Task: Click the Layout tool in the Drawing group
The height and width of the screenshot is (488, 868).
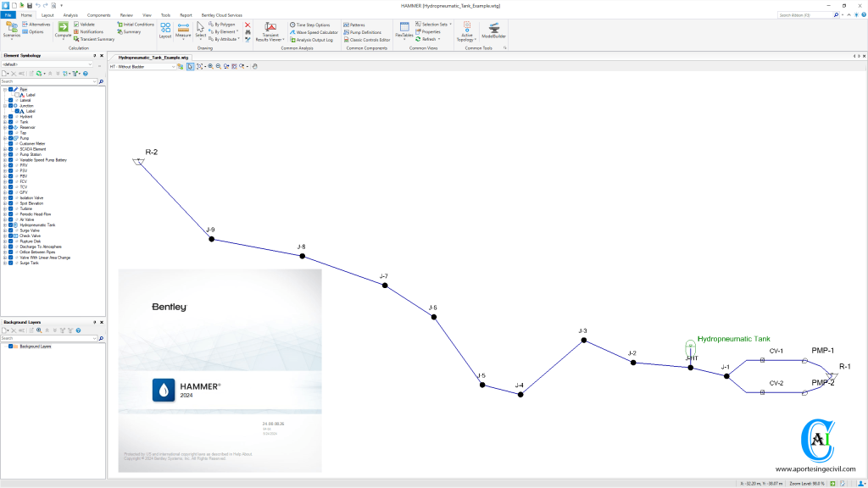Action: [165, 30]
